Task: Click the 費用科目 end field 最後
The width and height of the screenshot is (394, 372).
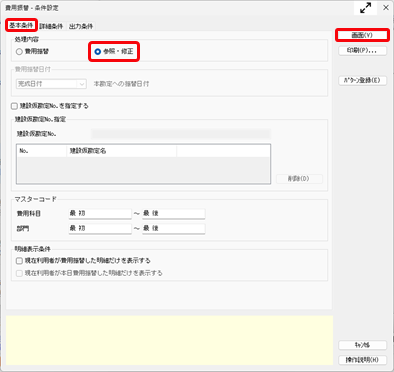Action: point(173,213)
